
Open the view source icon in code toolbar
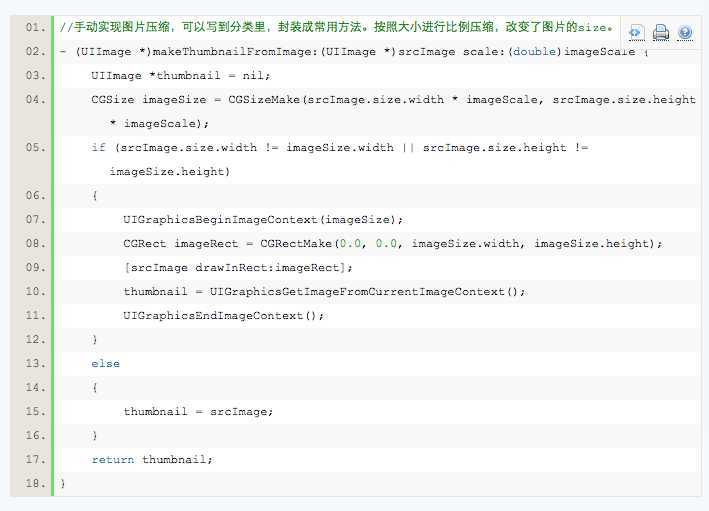636,33
